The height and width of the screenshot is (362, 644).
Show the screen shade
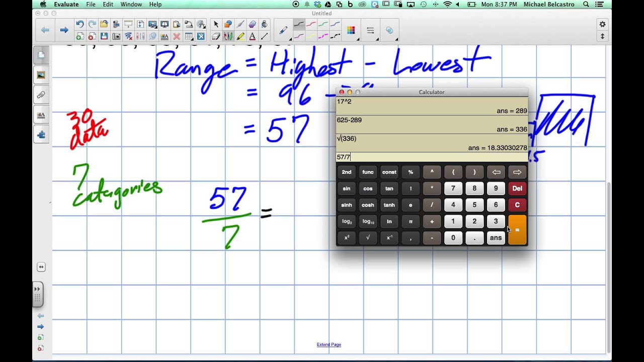[128, 24]
